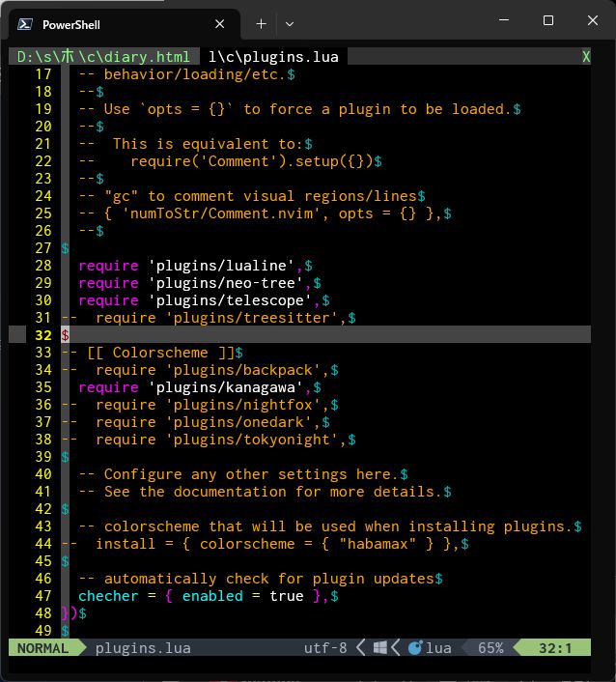
Task: Click the plugins.lua filename in the statusline
Action: [x=143, y=648]
